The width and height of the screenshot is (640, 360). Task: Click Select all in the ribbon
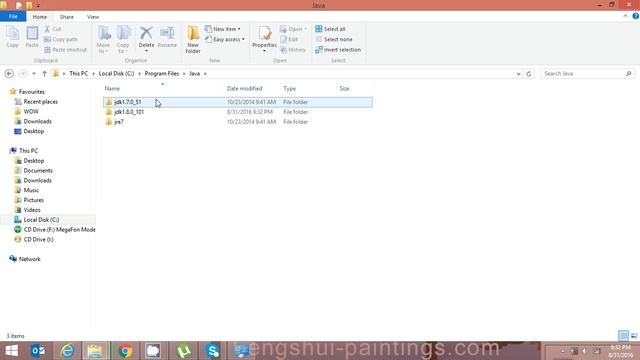click(x=331, y=29)
